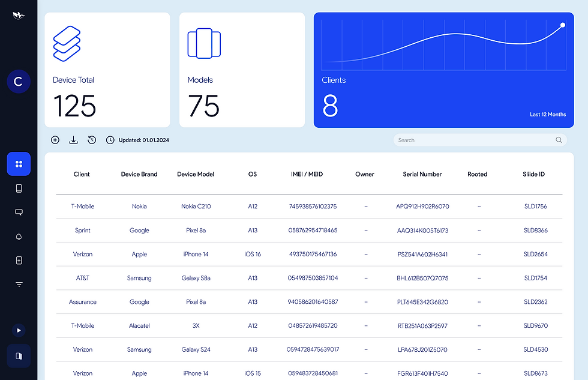This screenshot has width=588, height=380.
Task: Toggle the sidebar panel icon at bottom
Action: pyautogui.click(x=19, y=356)
